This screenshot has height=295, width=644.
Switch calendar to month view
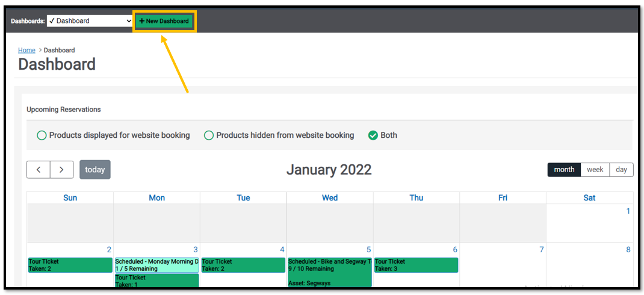[564, 170]
